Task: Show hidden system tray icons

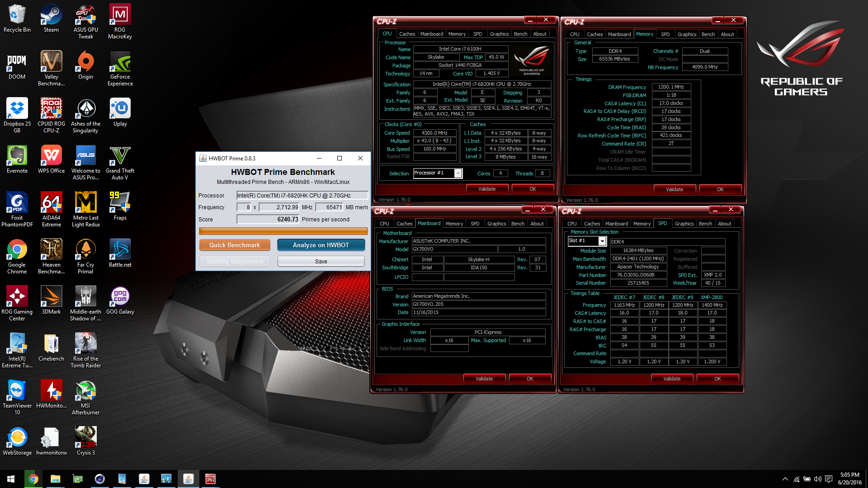Action: coord(785,479)
